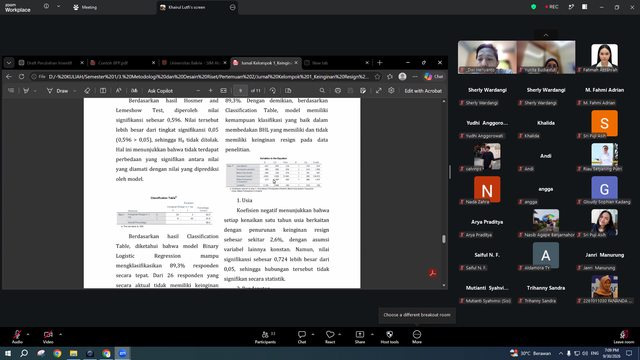Expand the video options arrow
This screenshot has width=640, height=360.
[x=60, y=334]
